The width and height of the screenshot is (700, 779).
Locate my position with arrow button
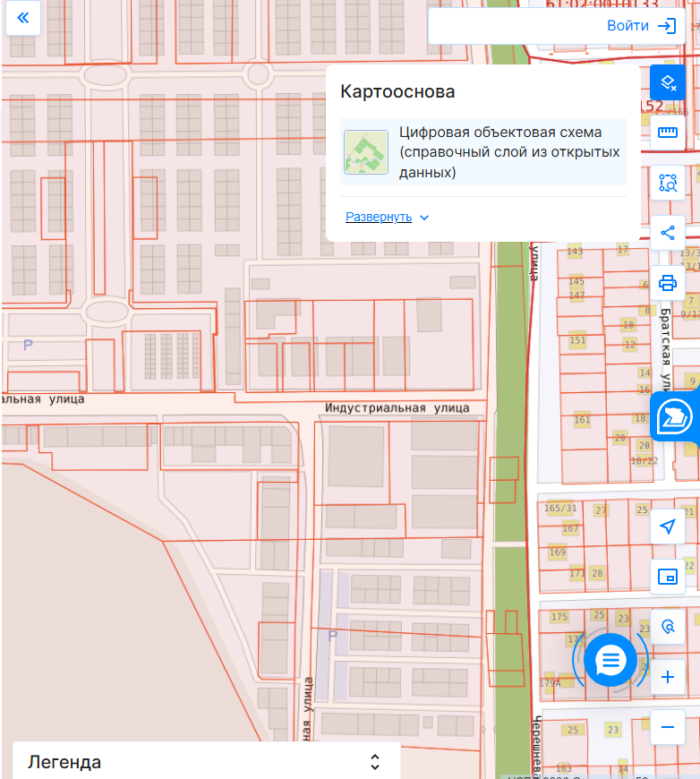[668, 526]
